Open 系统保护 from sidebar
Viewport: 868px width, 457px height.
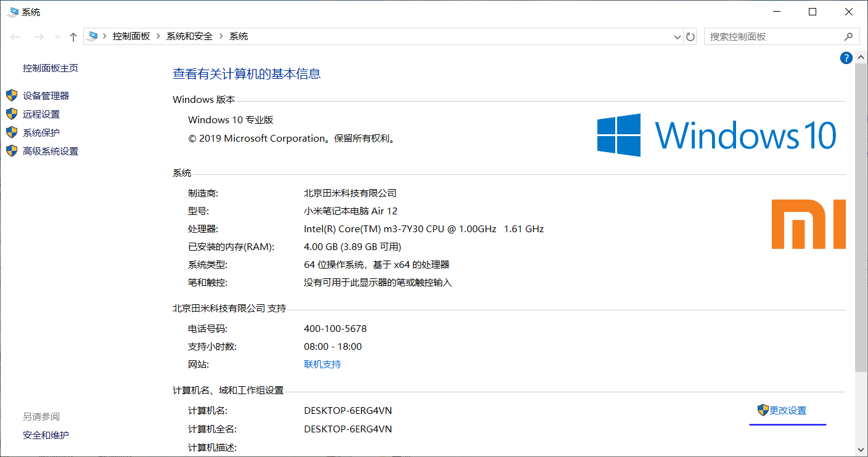click(x=41, y=132)
